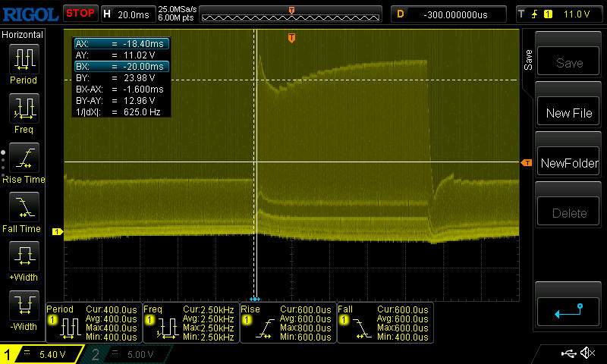Image resolution: width=607 pixels, height=364 pixels.
Task: Select the -Width measurement icon
Action: click(23, 305)
